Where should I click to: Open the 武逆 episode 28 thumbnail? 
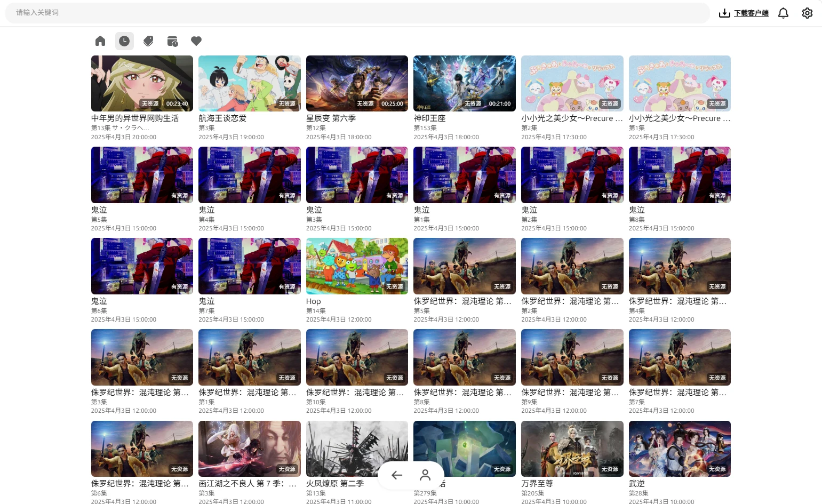click(x=680, y=449)
